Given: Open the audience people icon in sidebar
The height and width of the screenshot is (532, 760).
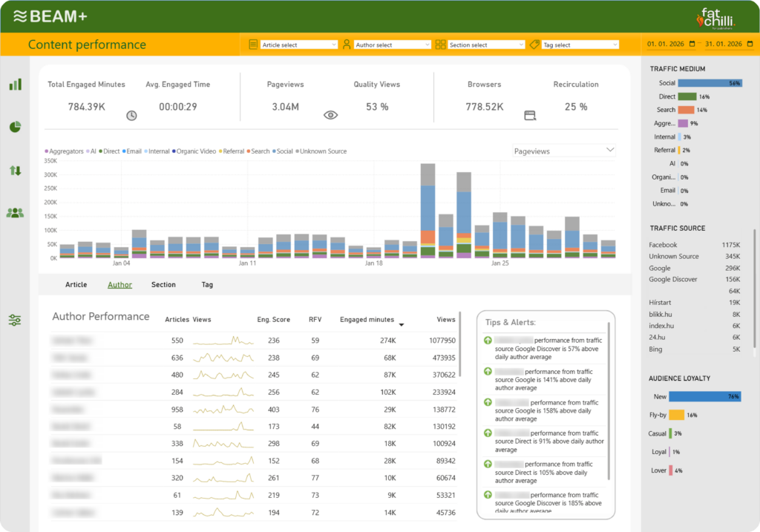Looking at the screenshot, I should tap(15, 213).
